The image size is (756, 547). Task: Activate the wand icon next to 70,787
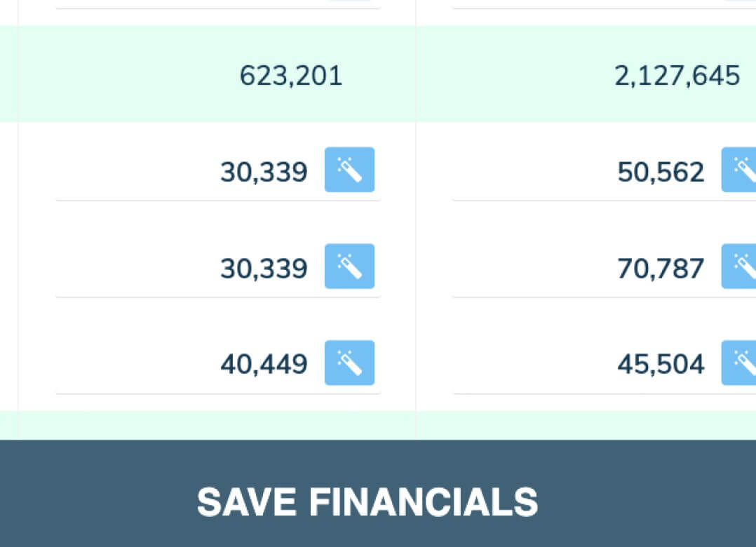pos(738,266)
